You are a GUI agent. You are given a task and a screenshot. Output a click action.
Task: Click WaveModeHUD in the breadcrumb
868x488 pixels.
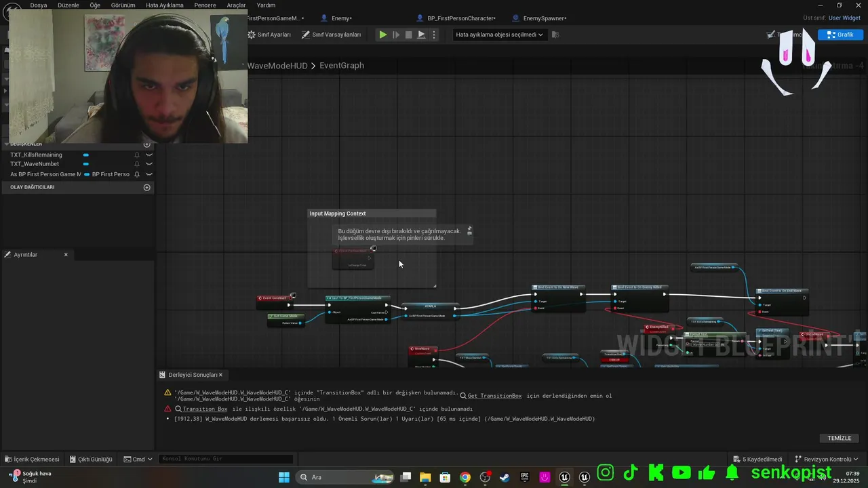pos(277,66)
